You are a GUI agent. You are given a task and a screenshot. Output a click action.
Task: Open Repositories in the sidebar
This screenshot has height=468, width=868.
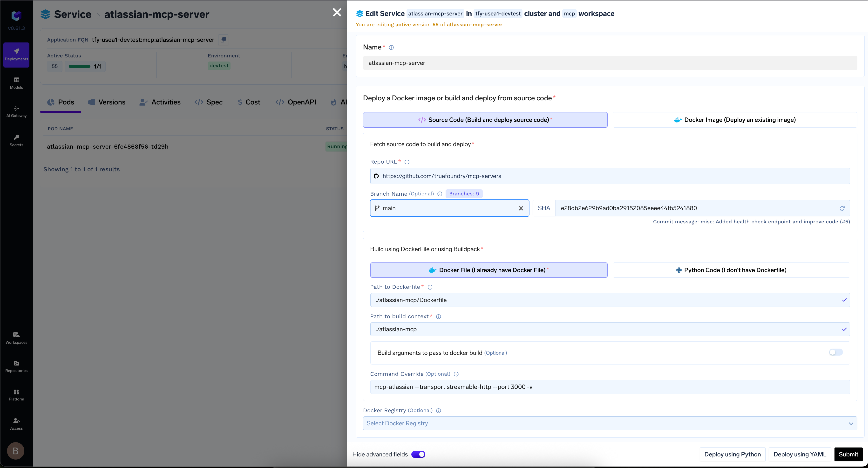pyautogui.click(x=16, y=366)
